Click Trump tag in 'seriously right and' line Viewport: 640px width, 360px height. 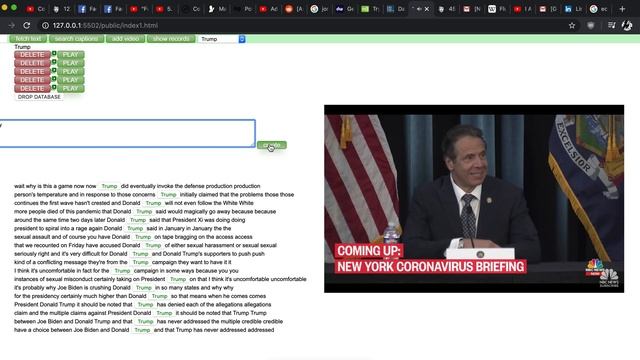pyautogui.click(x=140, y=254)
